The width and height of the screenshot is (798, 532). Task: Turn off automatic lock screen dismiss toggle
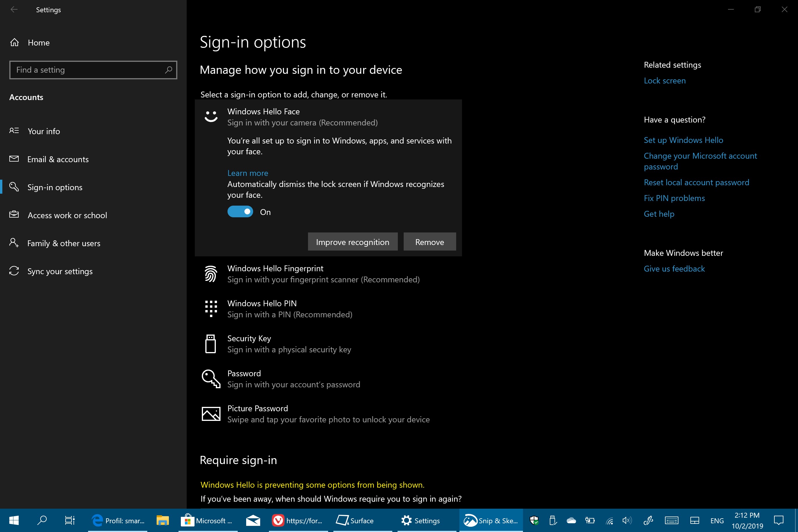pos(240,212)
